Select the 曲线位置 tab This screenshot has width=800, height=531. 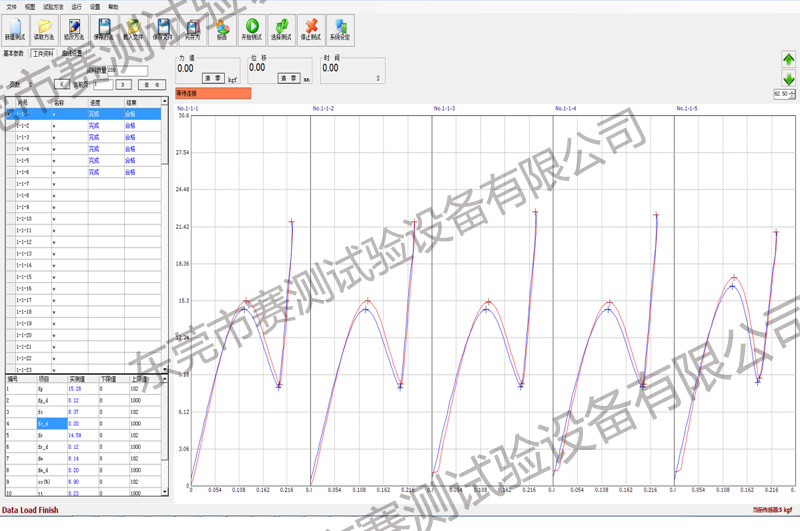tap(72, 53)
